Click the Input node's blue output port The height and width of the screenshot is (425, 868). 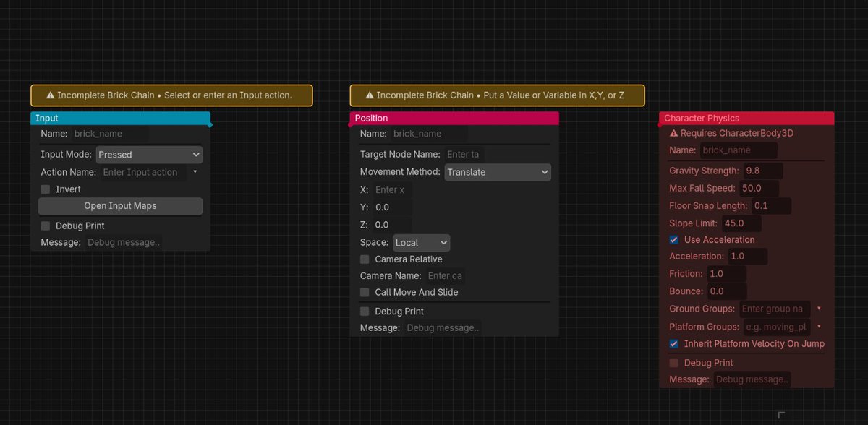pos(210,125)
